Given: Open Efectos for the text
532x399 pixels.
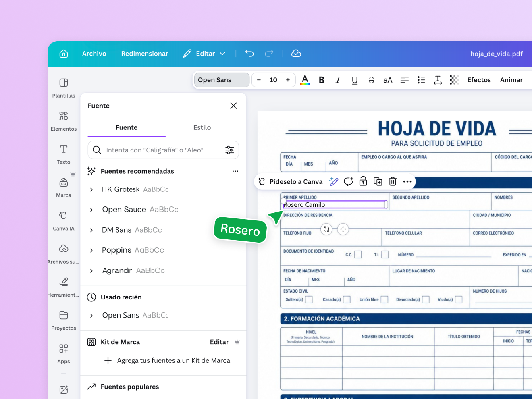Looking at the screenshot, I should click(x=479, y=80).
